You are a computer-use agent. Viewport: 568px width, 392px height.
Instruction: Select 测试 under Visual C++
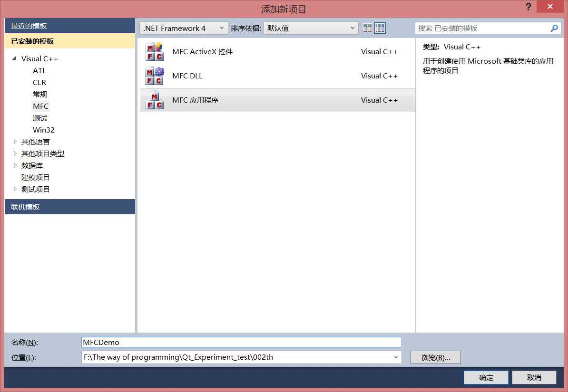(x=40, y=118)
